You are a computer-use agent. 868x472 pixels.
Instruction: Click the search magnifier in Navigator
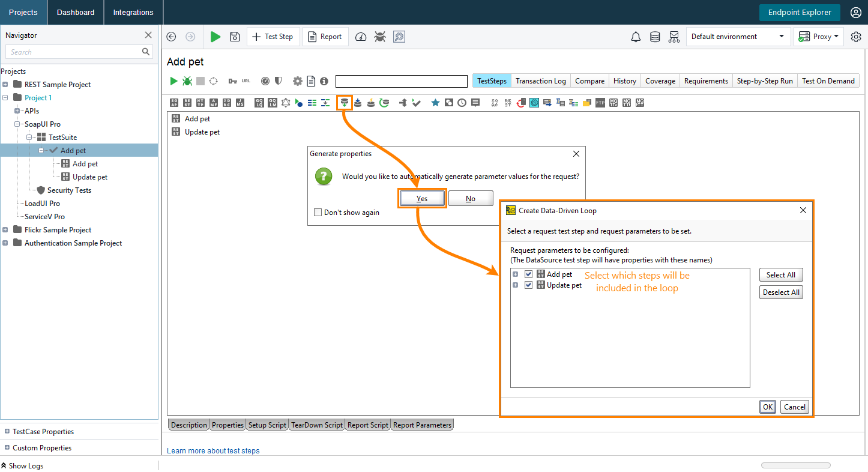click(146, 52)
